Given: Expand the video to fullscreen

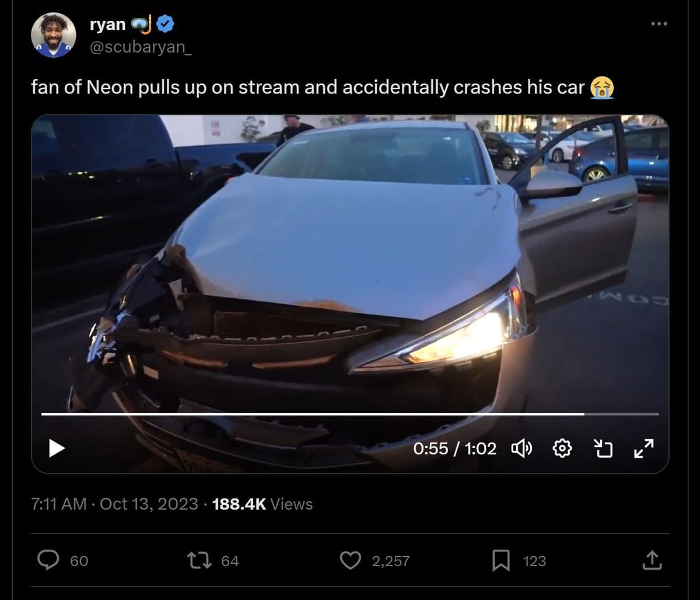Looking at the screenshot, I should 644,448.
